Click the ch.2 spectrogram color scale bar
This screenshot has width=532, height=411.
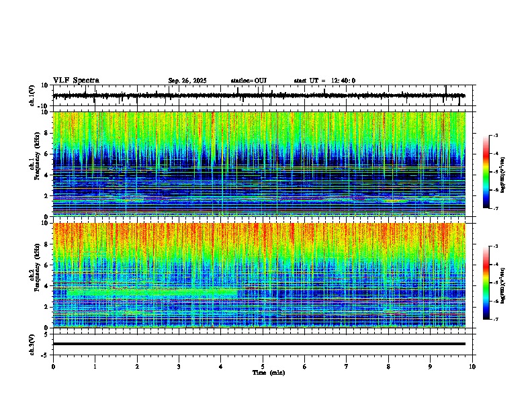[486, 283]
